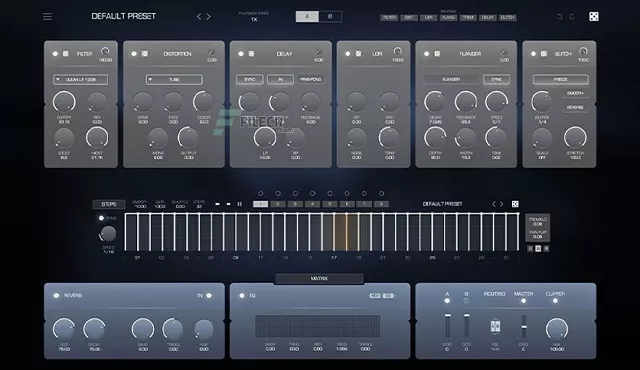The width and height of the screenshot is (640, 370).
Task: Toggle the Reverb IN switch
Action: click(209, 296)
